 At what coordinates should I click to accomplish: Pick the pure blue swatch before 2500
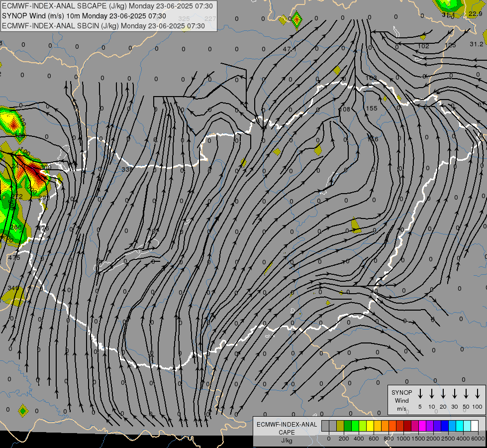point(445,426)
